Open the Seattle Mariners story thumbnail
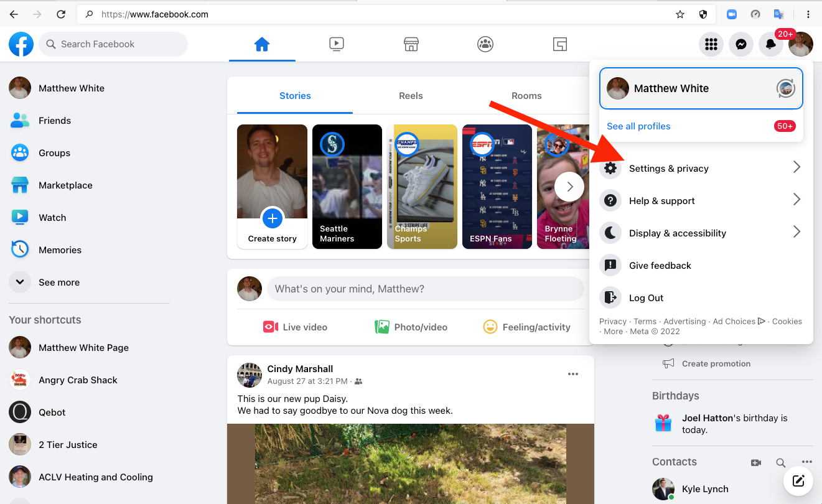Image resolution: width=822 pixels, height=504 pixels. pyautogui.click(x=347, y=187)
